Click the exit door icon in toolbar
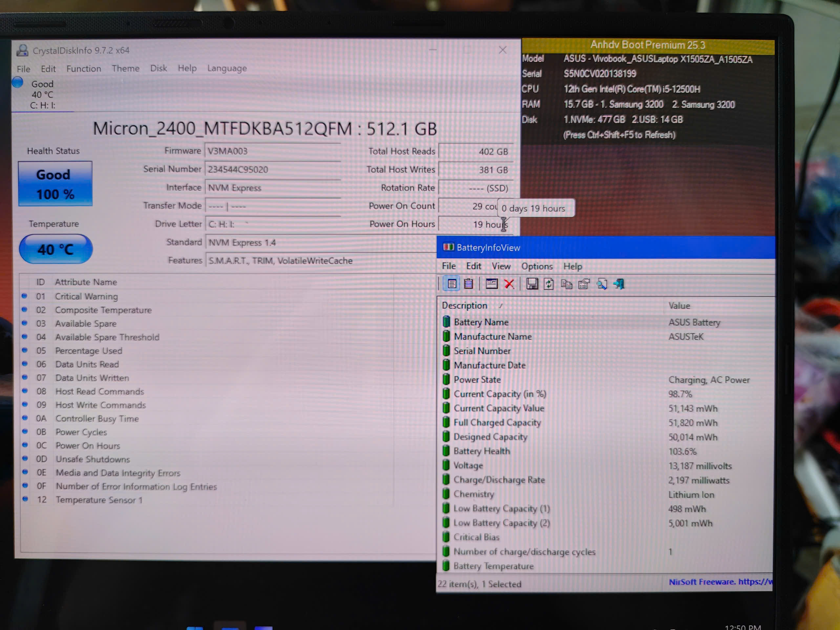Viewport: 840px width, 630px height. pyautogui.click(x=619, y=284)
